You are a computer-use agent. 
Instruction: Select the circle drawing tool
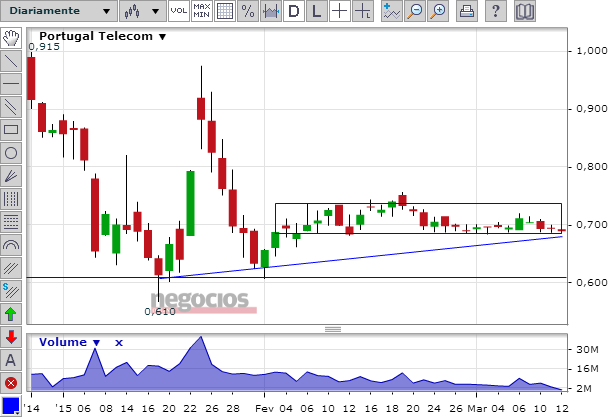point(11,153)
